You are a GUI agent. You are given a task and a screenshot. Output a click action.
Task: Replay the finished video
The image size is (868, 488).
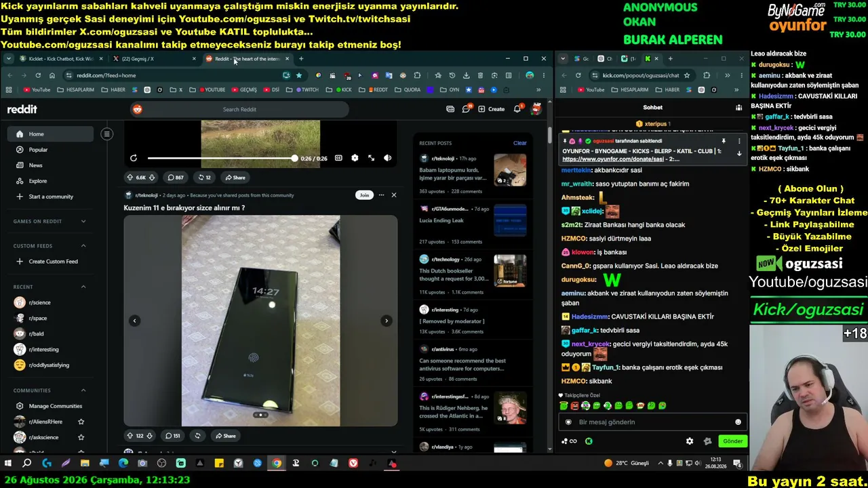pyautogui.click(x=134, y=158)
